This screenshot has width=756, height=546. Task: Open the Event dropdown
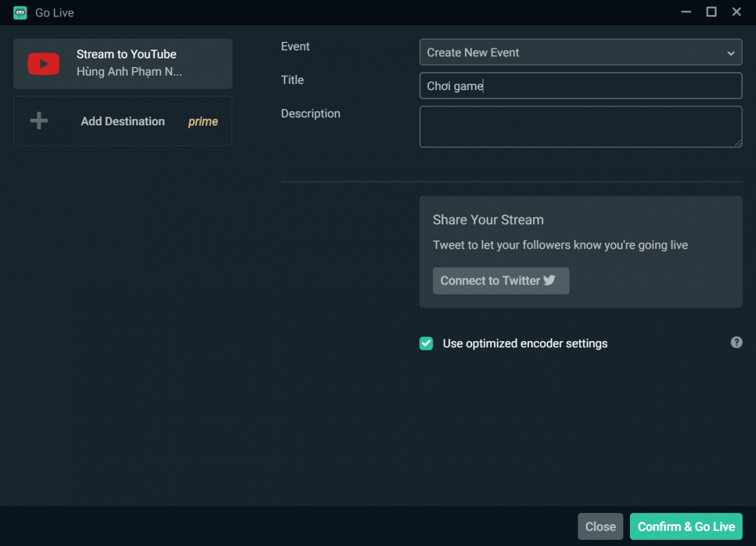click(580, 52)
